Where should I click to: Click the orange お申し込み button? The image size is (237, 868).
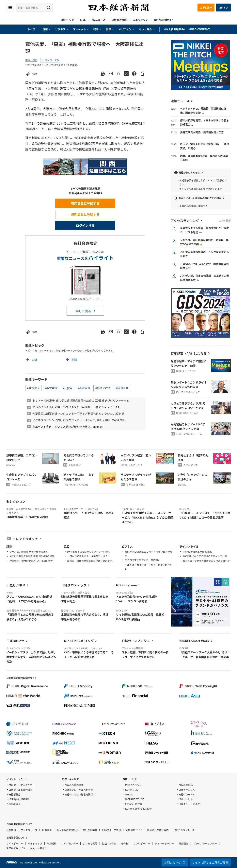(206, 7)
